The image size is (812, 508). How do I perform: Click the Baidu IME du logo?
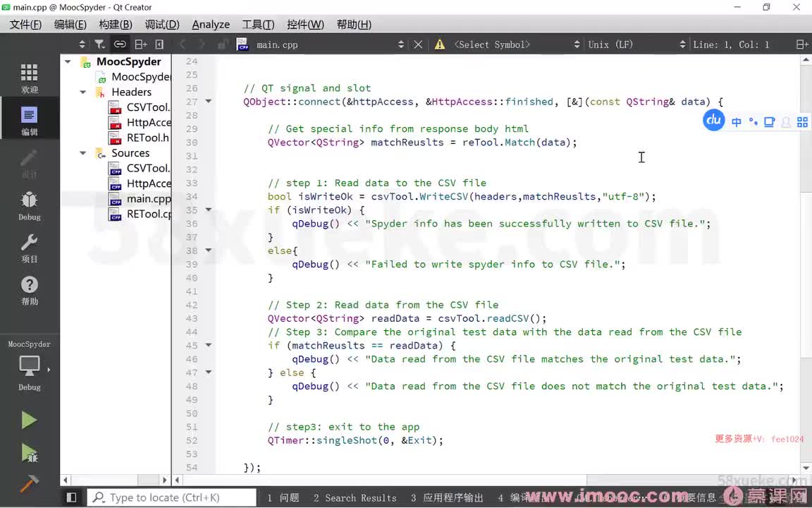tap(713, 120)
